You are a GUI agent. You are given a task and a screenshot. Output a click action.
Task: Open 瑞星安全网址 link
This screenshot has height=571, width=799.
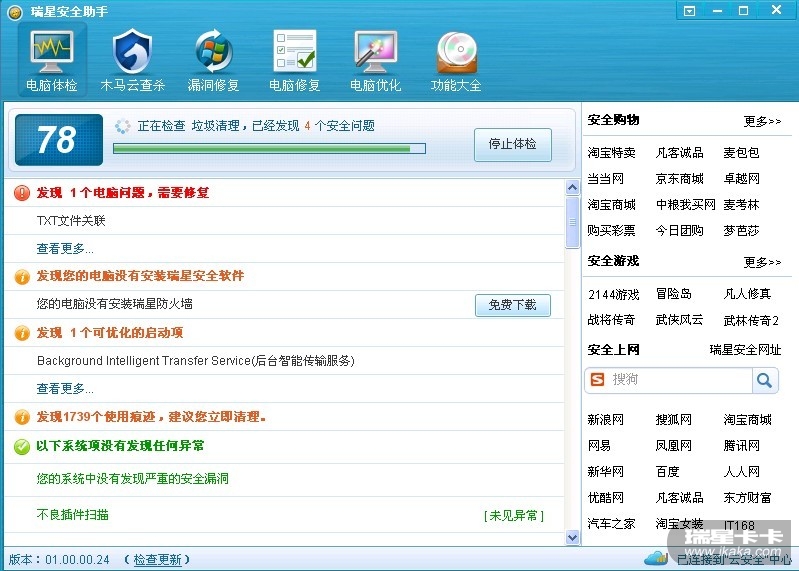click(x=745, y=349)
